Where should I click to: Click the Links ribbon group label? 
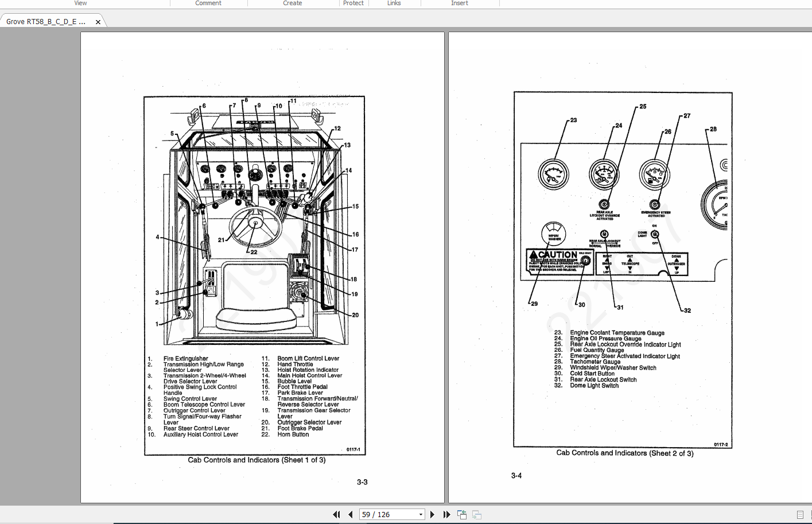pos(394,3)
